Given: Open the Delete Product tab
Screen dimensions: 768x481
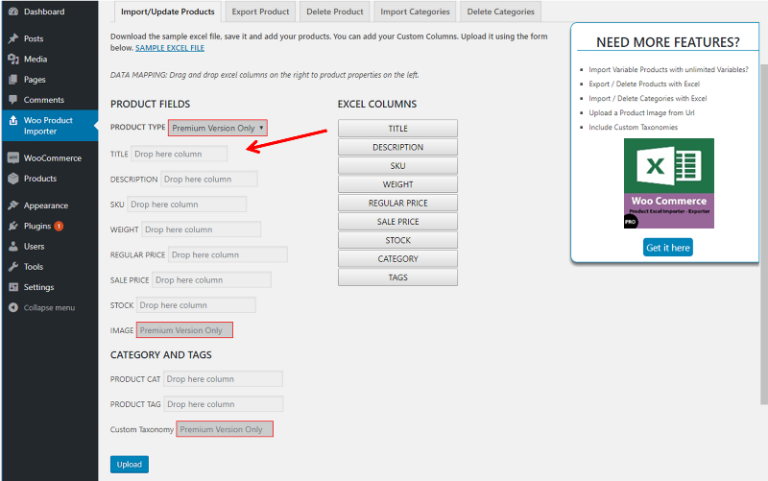Looking at the screenshot, I should pos(335,12).
